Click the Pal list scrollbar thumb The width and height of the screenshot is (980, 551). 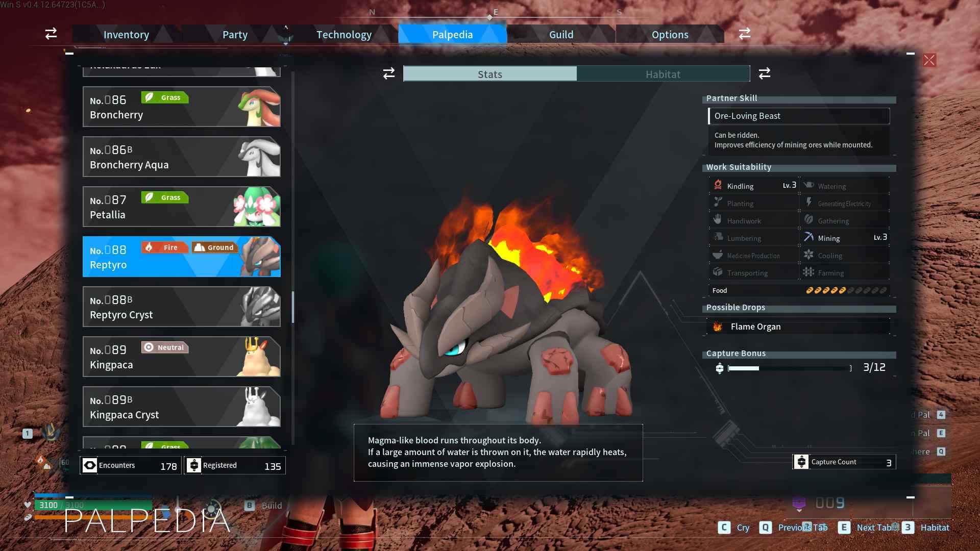(293, 307)
